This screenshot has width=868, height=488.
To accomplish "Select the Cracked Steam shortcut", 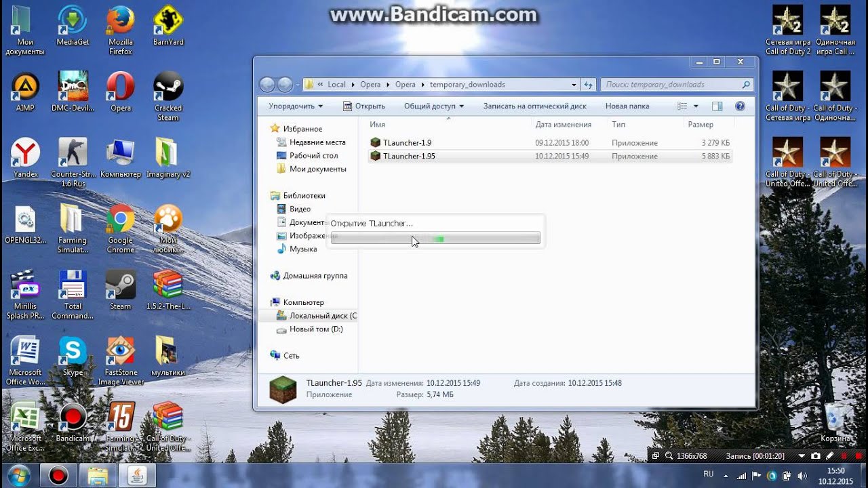I will (x=168, y=96).
